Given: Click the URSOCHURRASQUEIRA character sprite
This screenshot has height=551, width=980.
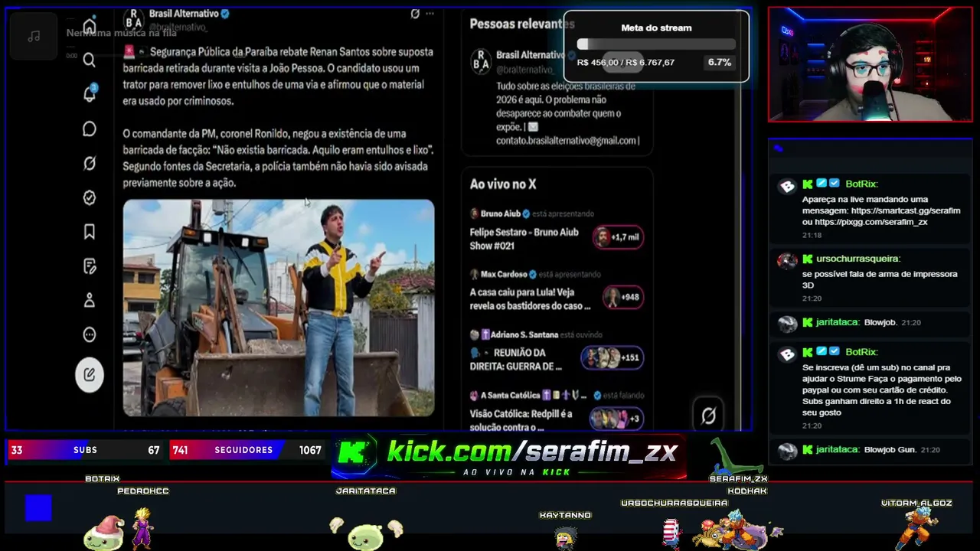Looking at the screenshot, I should 671,533.
